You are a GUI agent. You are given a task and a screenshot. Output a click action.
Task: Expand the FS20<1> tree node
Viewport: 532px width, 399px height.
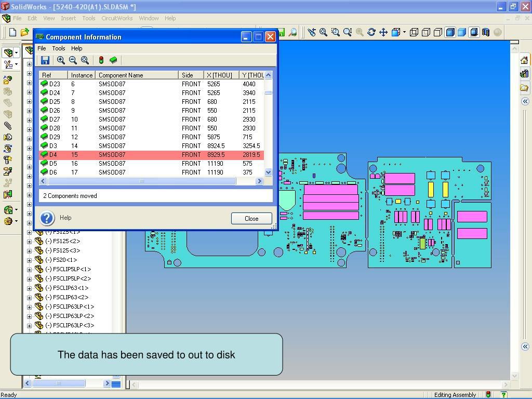(30, 260)
